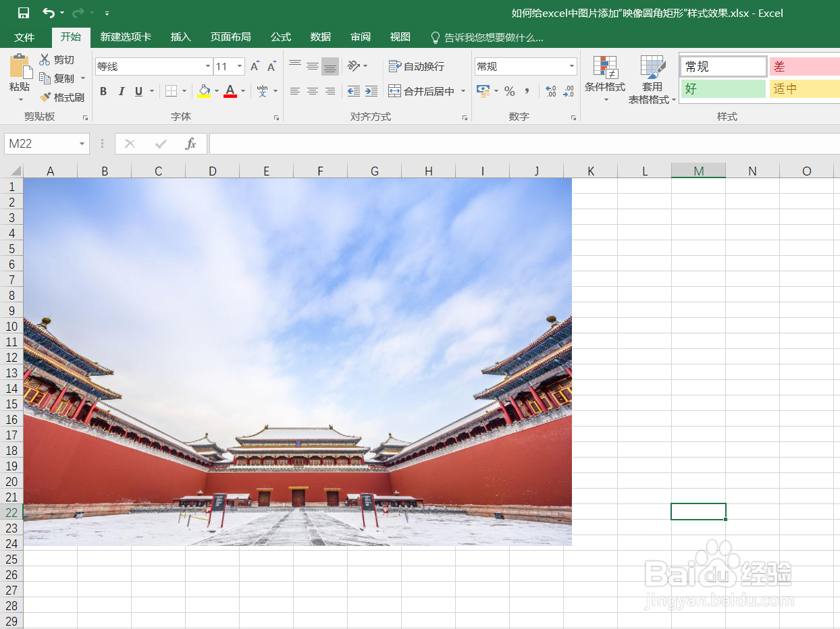Apply yellow fill color
The width and height of the screenshot is (840, 629).
(x=203, y=91)
